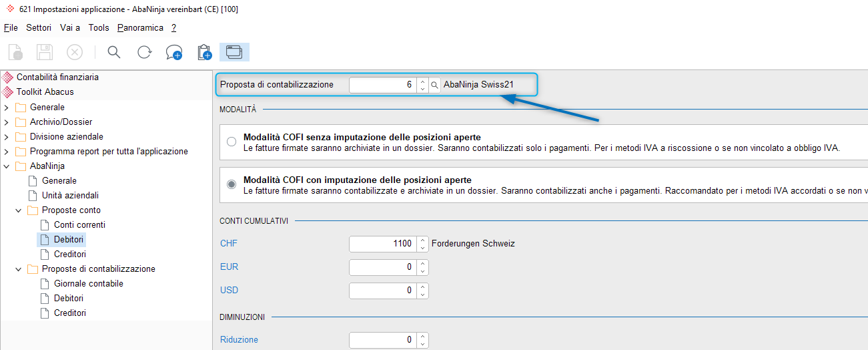Open the Panoramica menu
The image size is (868, 350).
click(x=140, y=27)
